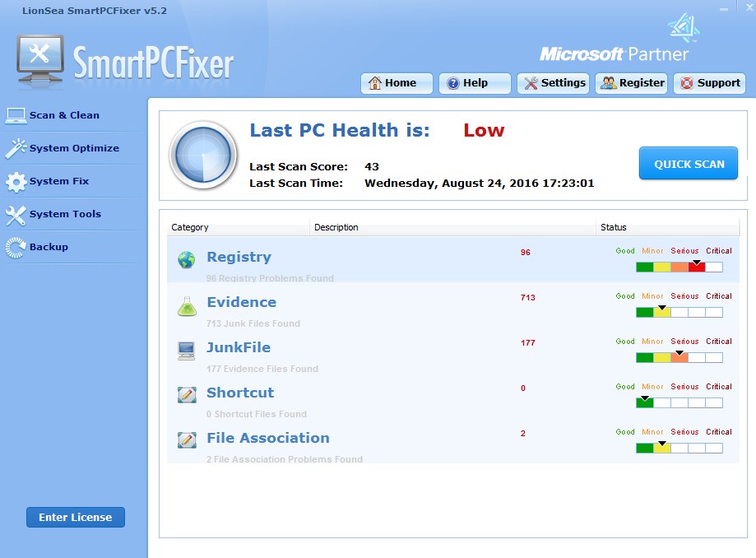This screenshot has width=756, height=558.
Task: Click the Support lifebuoy icon
Action: point(687,83)
